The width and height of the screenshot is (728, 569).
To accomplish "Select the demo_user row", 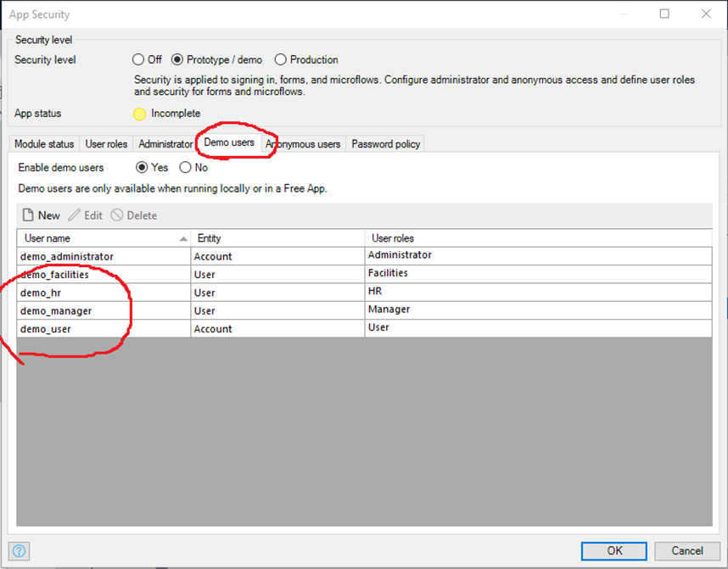I will tap(364, 328).
